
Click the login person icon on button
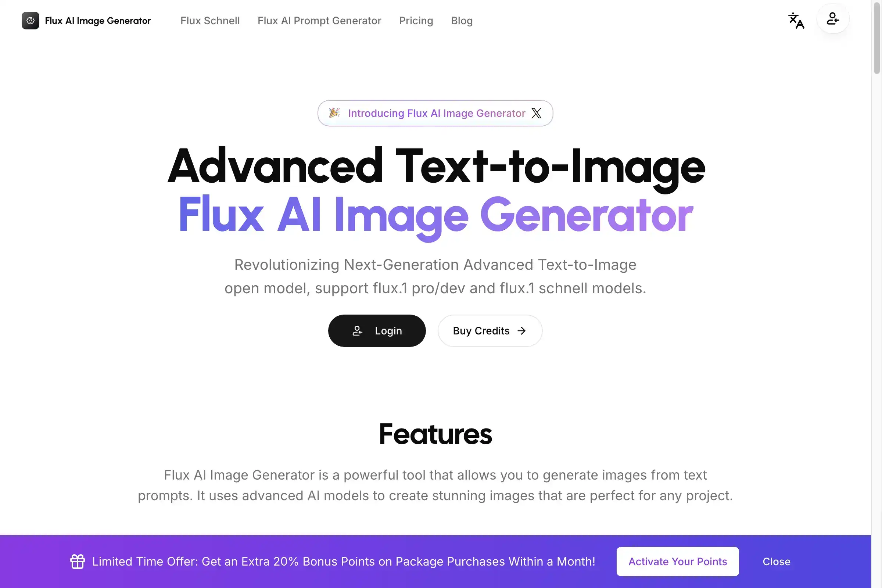357,330
